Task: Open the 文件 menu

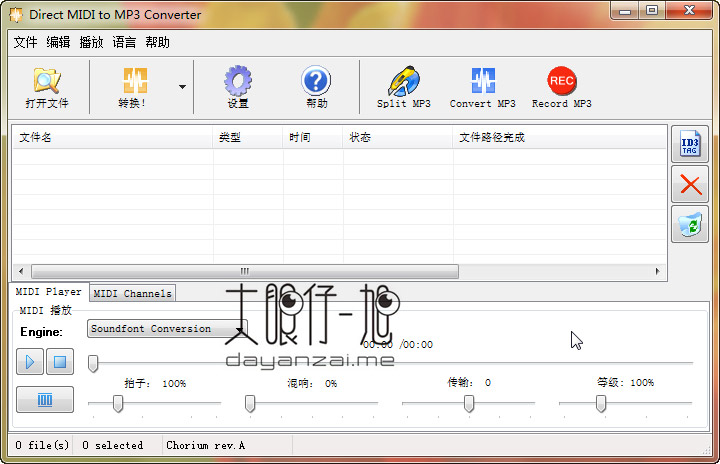Action: point(25,42)
